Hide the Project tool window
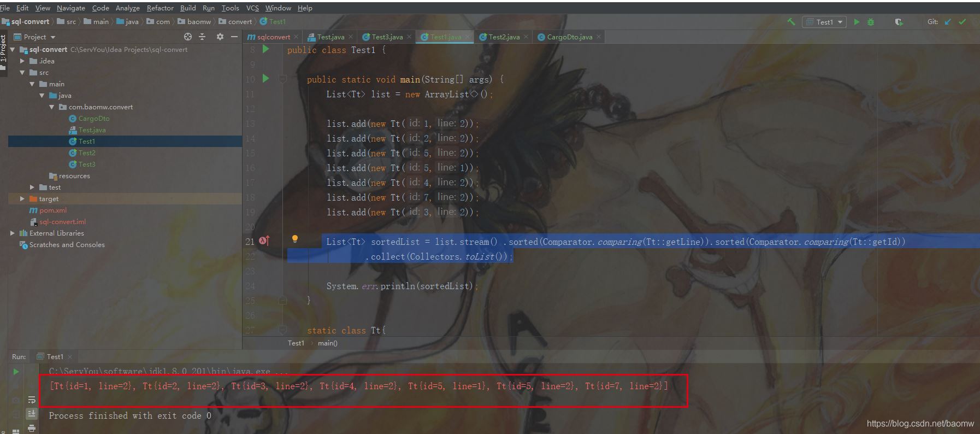Screen dimensions: 980x434 tap(234, 37)
